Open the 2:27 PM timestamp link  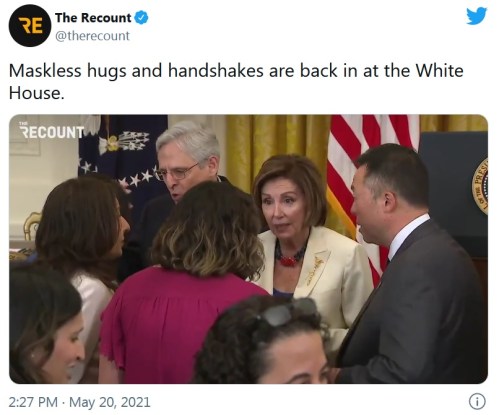[x=33, y=402]
